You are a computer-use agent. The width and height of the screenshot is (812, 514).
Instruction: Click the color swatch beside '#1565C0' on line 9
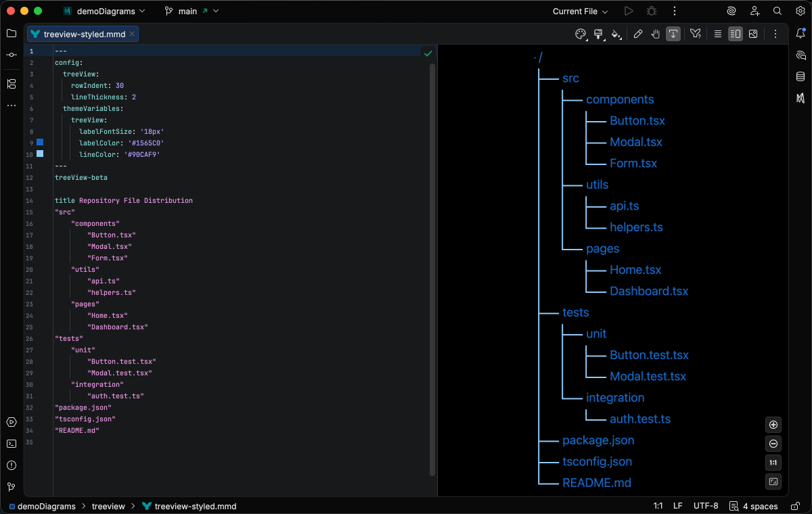40,142
